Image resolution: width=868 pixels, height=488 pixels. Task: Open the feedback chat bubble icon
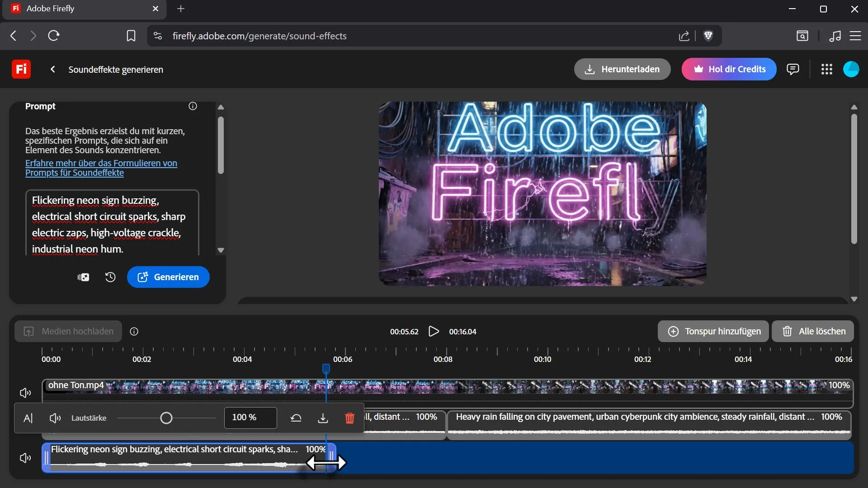pos(793,69)
